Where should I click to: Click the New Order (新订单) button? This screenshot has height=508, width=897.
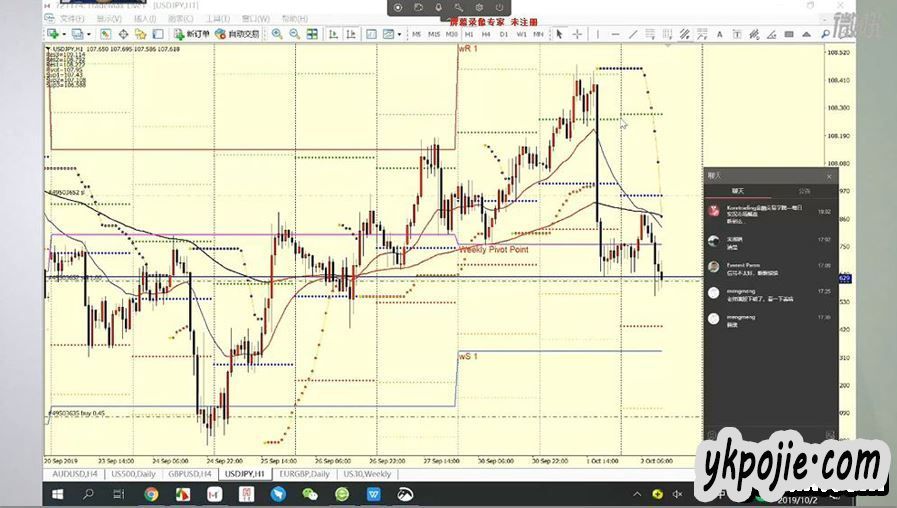click(x=193, y=34)
